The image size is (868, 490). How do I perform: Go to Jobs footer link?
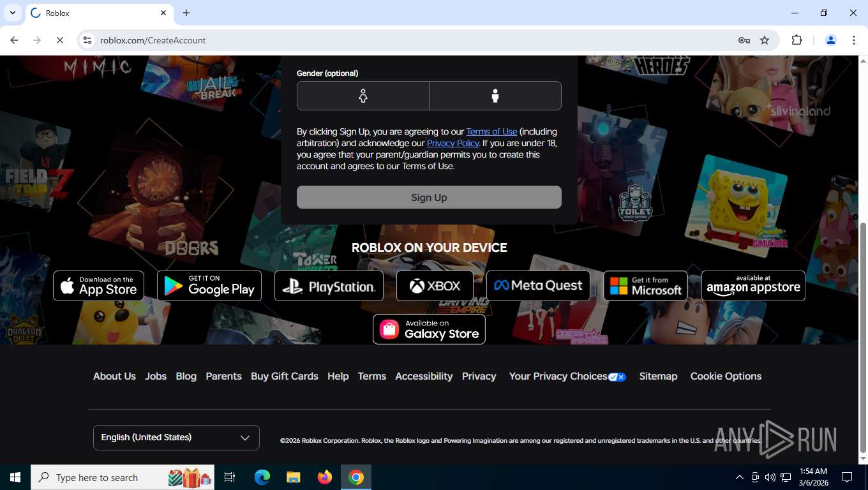pos(156,376)
